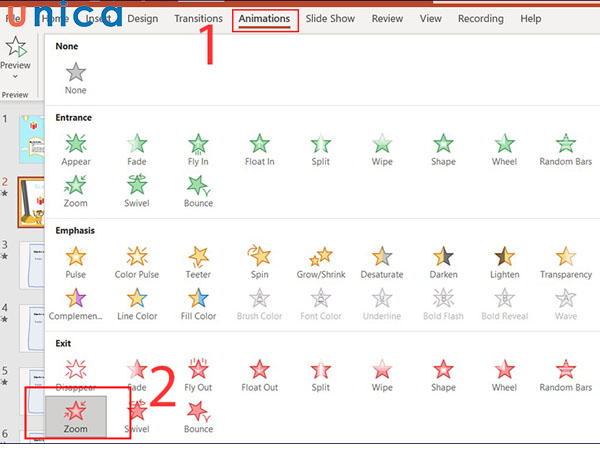This screenshot has width=600, height=450.
Task: Choose the Float In entrance effect
Action: pos(259,150)
